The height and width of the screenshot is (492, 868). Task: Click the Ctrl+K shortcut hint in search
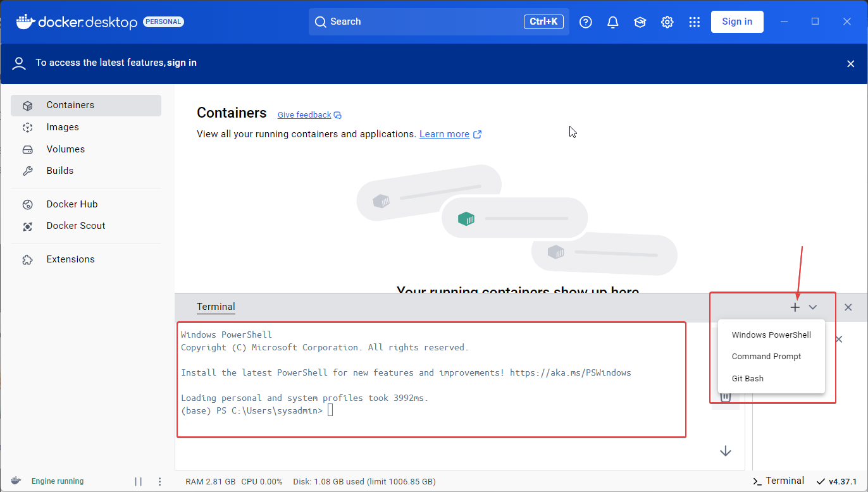point(543,22)
